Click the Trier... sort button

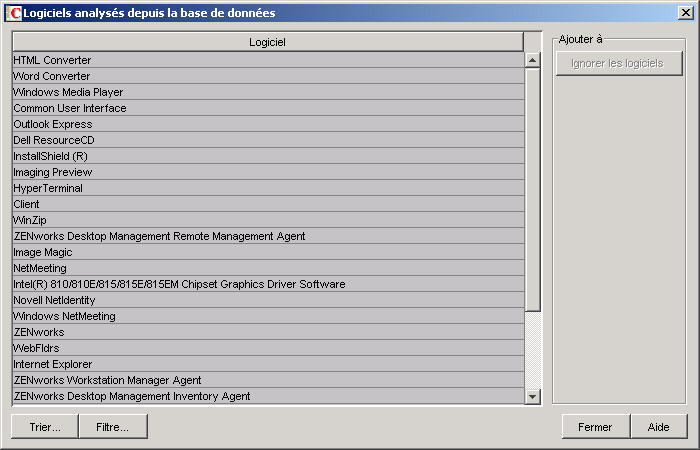[45, 427]
